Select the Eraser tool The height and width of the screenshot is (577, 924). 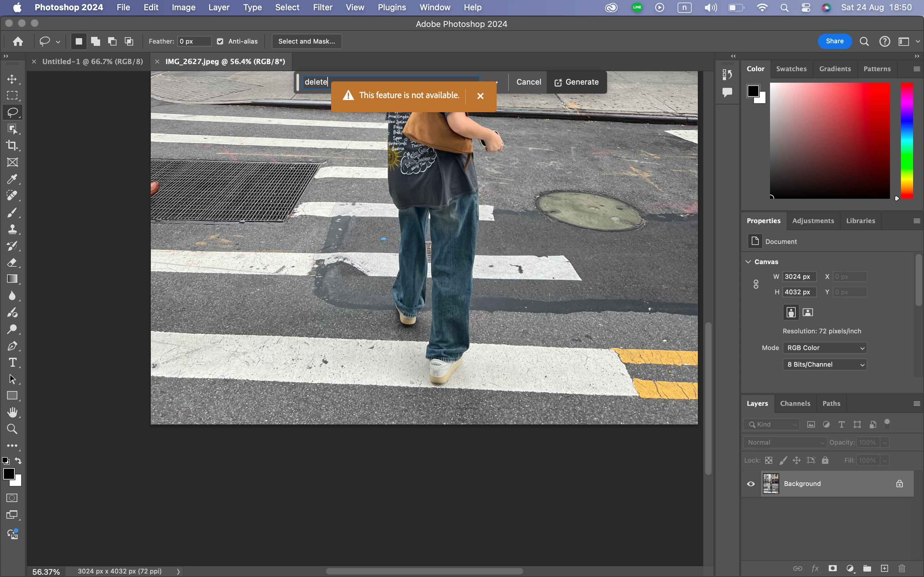12,263
